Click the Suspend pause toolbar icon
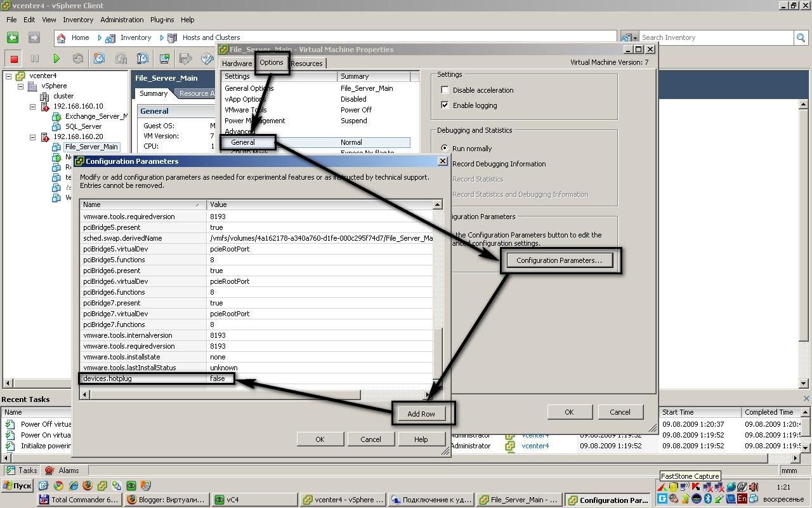The width and height of the screenshot is (812, 508). (35, 58)
